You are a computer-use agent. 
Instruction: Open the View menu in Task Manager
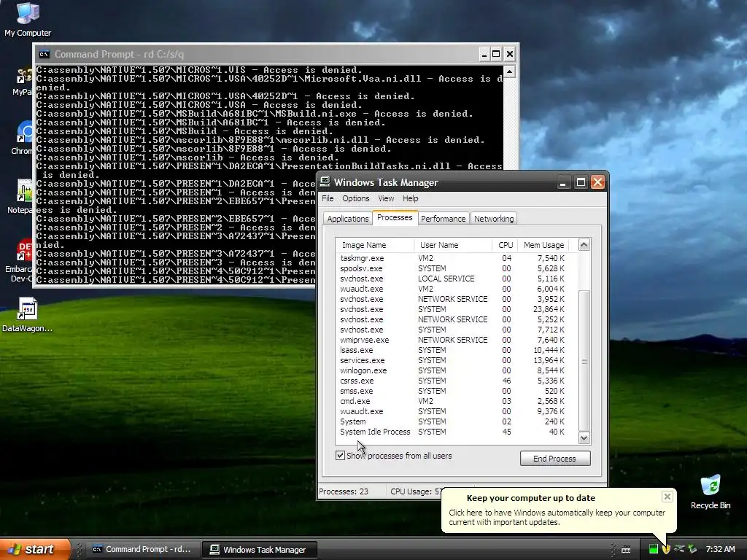(386, 198)
